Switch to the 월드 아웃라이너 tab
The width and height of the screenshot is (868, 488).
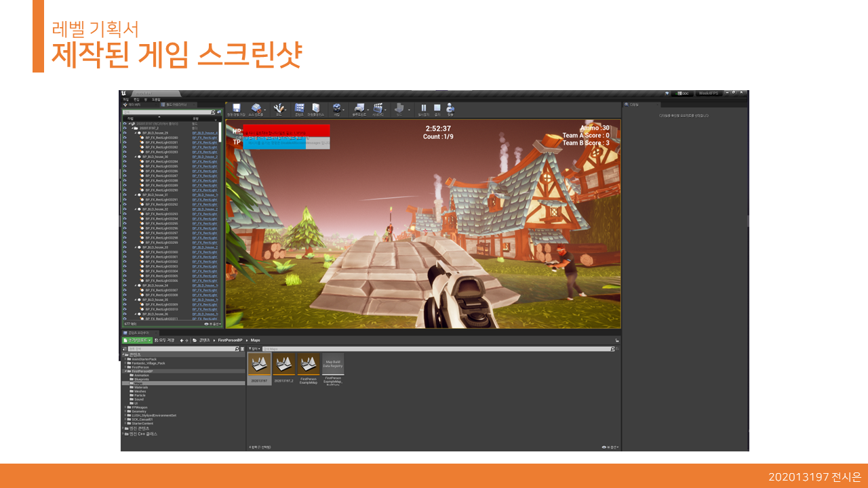tap(178, 104)
